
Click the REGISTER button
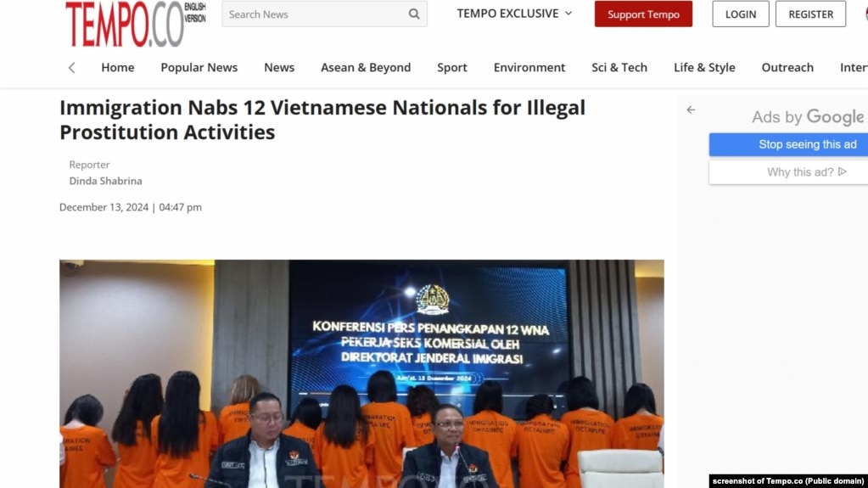coord(810,14)
